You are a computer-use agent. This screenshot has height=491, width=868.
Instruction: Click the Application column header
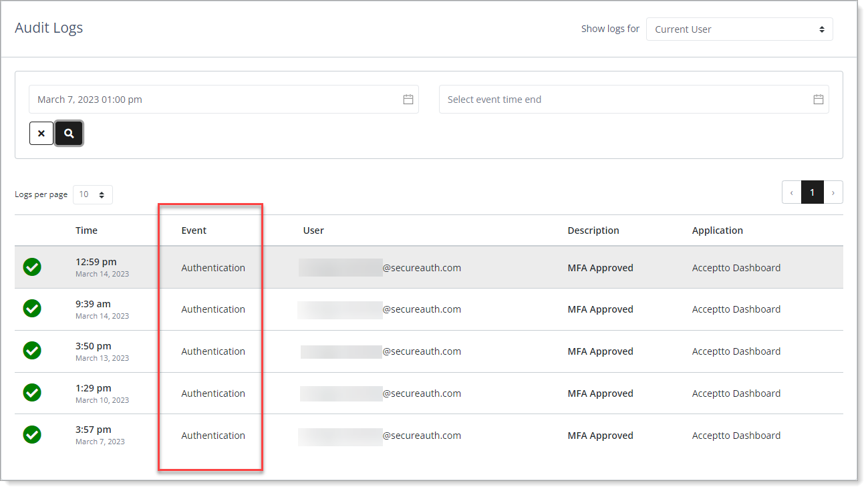click(x=718, y=230)
